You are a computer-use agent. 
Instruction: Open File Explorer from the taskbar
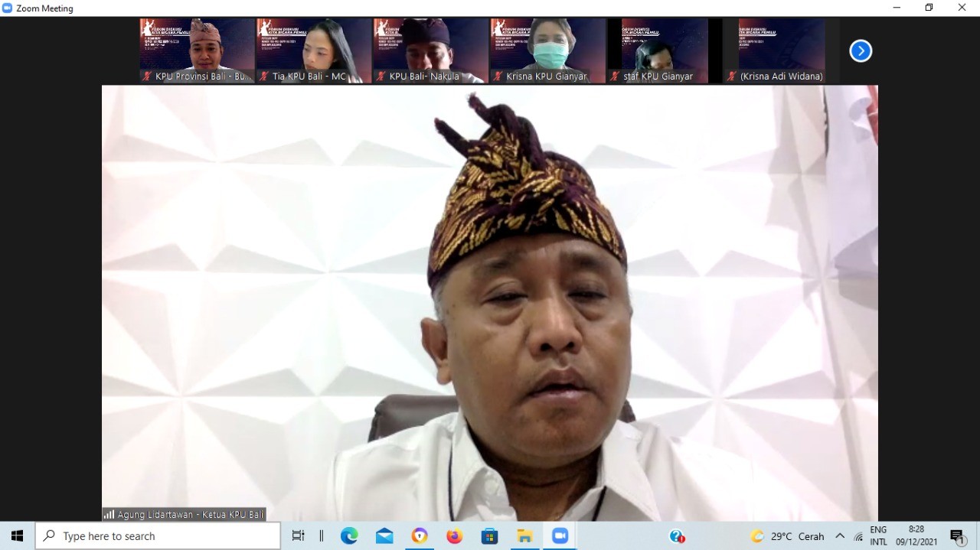click(524, 536)
